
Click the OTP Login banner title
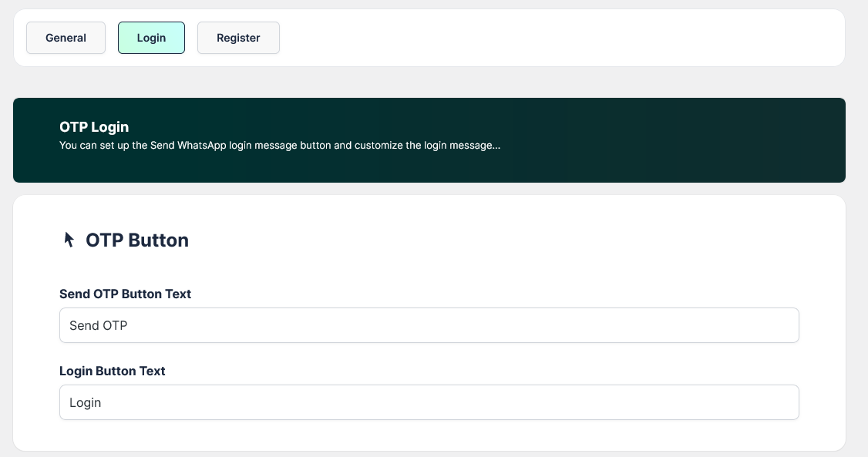coord(94,127)
